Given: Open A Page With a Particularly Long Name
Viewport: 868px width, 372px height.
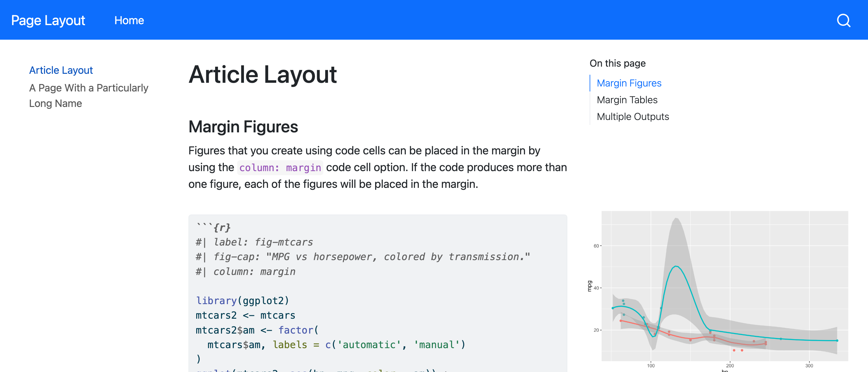Looking at the screenshot, I should (89, 95).
